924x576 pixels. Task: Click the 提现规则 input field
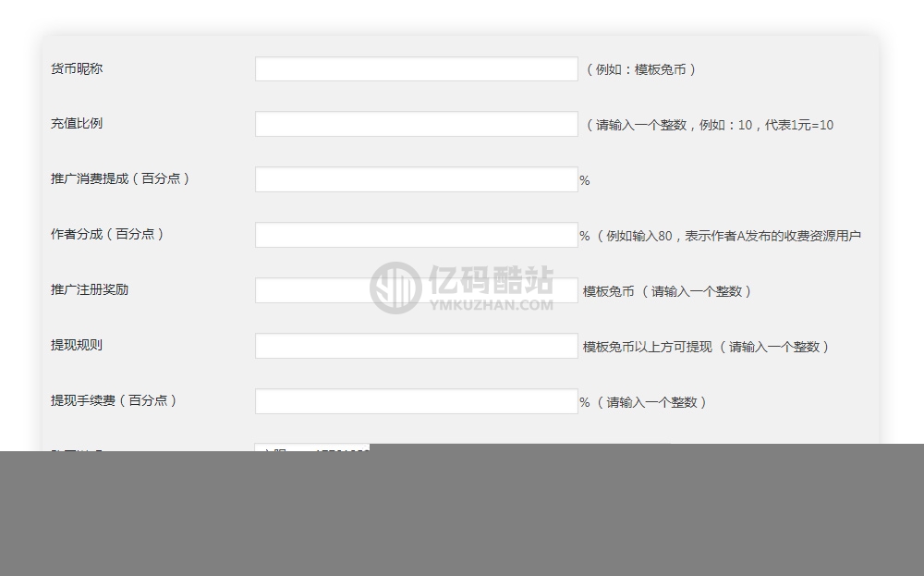[416, 346]
